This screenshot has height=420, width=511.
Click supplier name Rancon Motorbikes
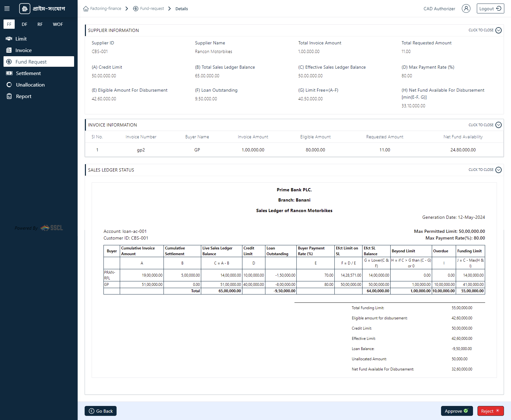[214, 51]
